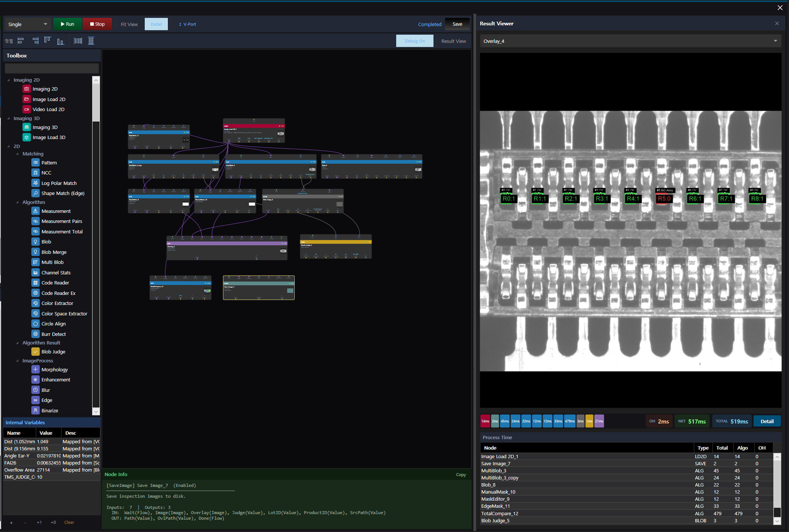Toggle the Detail view button in toolbar
The height and width of the screenshot is (532, 789).
click(x=156, y=24)
